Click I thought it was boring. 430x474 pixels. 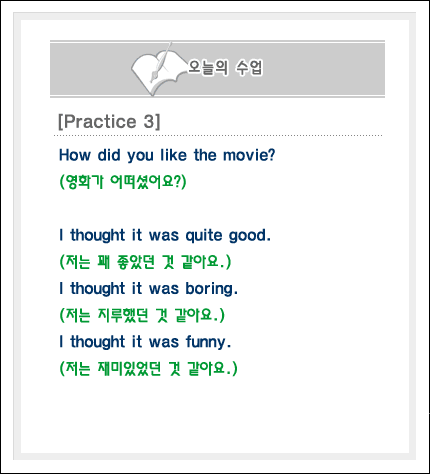[148, 289]
